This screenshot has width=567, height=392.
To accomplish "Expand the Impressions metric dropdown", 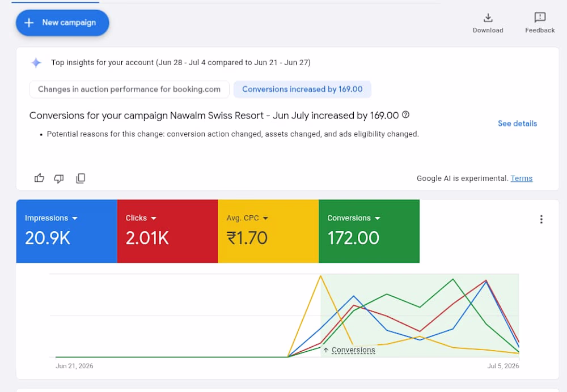I will (75, 218).
